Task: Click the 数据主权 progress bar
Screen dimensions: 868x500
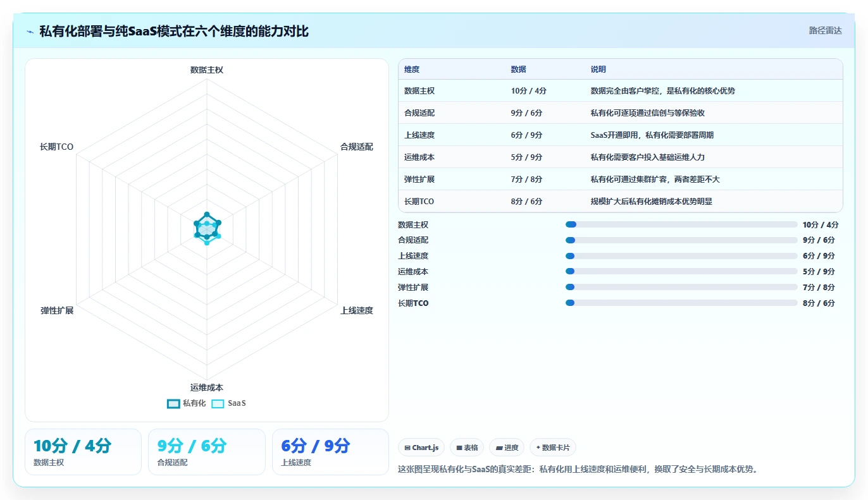Action: [681, 224]
